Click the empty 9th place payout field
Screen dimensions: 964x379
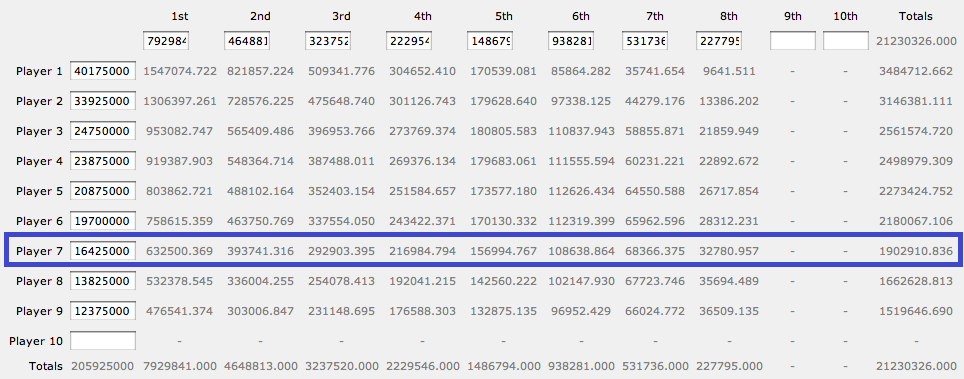tap(793, 41)
